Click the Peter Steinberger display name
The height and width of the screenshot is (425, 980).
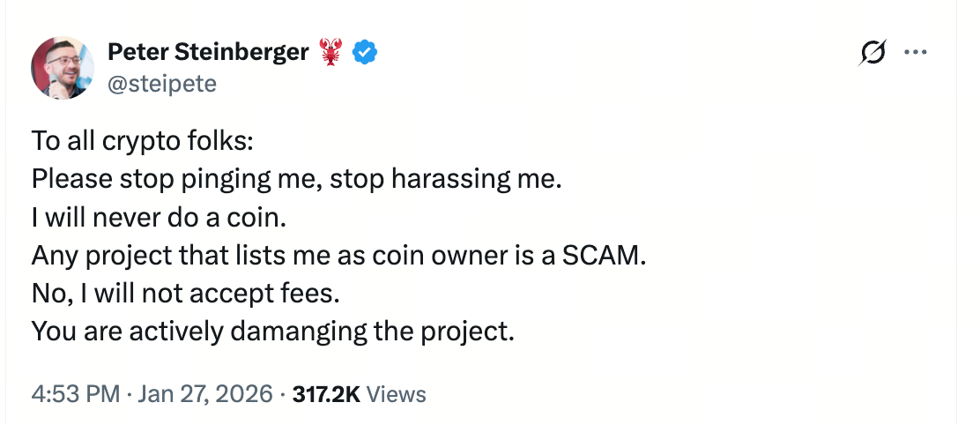click(x=208, y=53)
